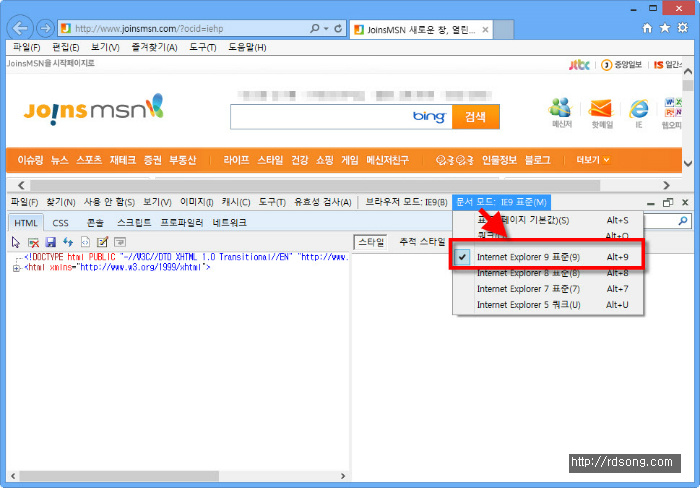Switch to the 프로파일러 tab
Viewport: 700px width, 488px height.
[182, 223]
